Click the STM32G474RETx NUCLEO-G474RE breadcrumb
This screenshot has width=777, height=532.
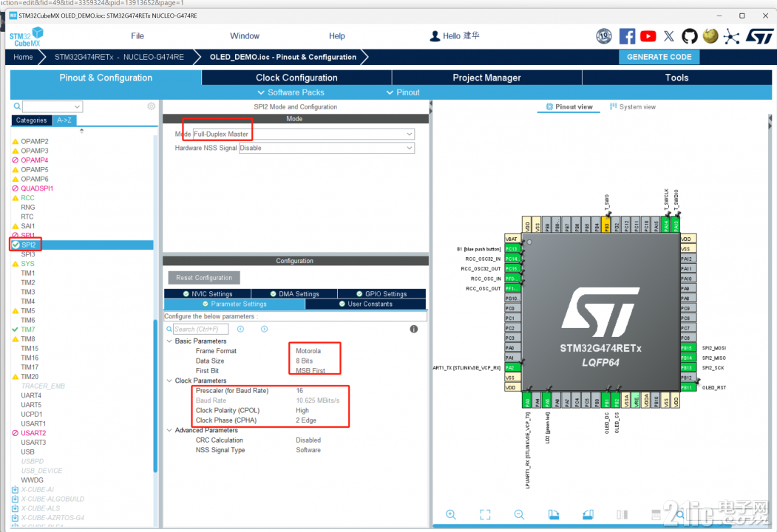click(x=119, y=57)
